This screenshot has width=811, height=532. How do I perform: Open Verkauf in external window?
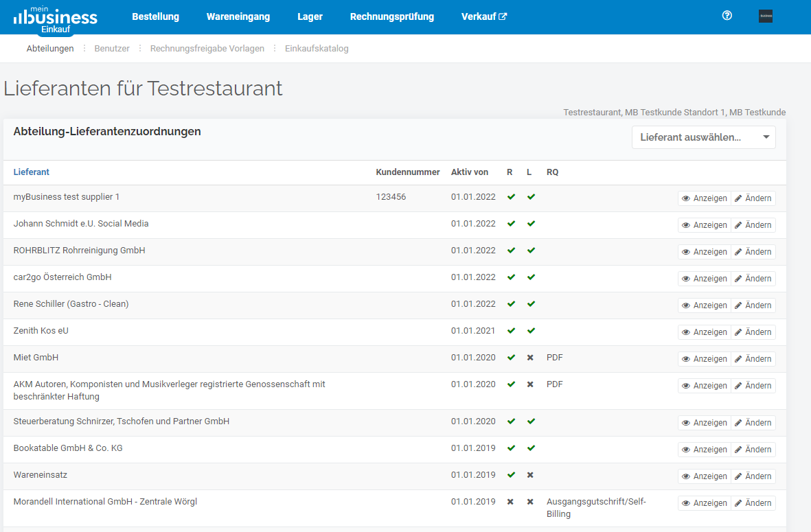[x=484, y=16]
